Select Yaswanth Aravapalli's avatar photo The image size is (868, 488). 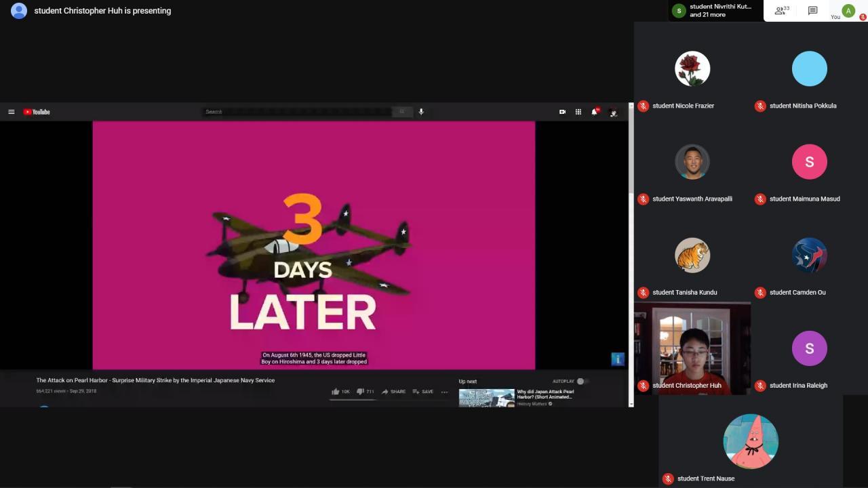pos(692,162)
